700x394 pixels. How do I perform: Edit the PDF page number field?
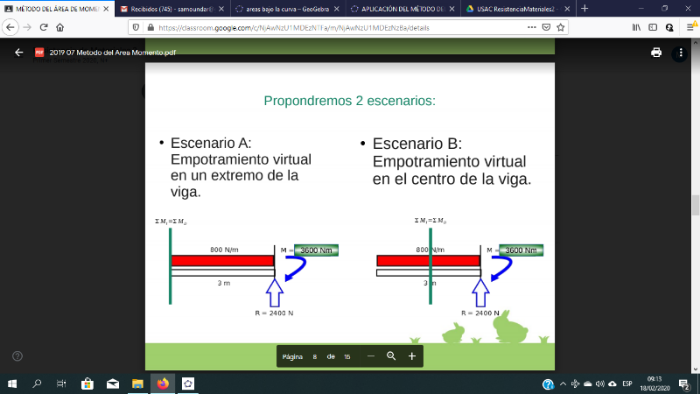coord(315,357)
